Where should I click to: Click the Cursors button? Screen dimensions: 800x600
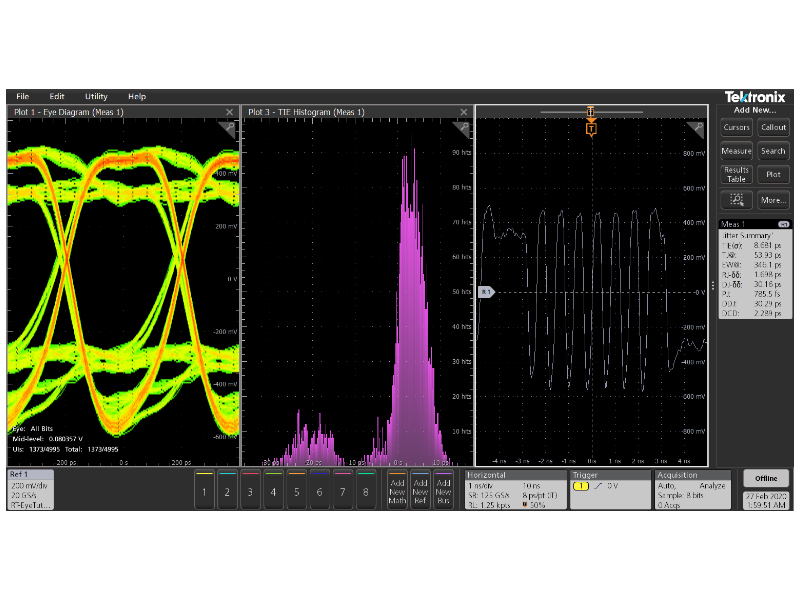pos(736,127)
